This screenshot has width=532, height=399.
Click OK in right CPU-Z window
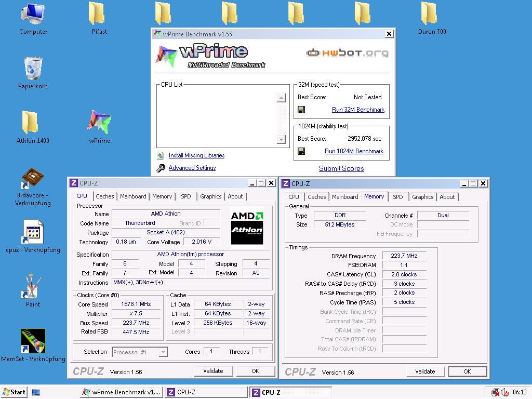pos(467,371)
